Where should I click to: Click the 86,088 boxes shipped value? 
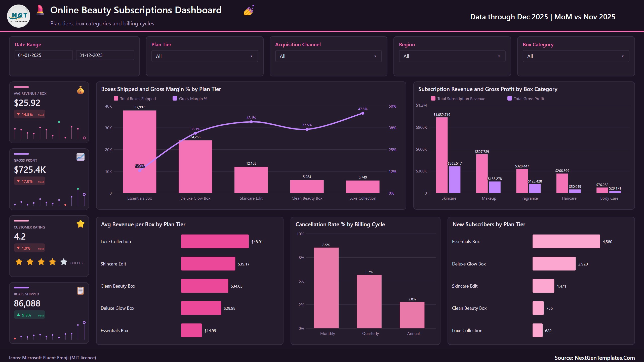pos(27,303)
